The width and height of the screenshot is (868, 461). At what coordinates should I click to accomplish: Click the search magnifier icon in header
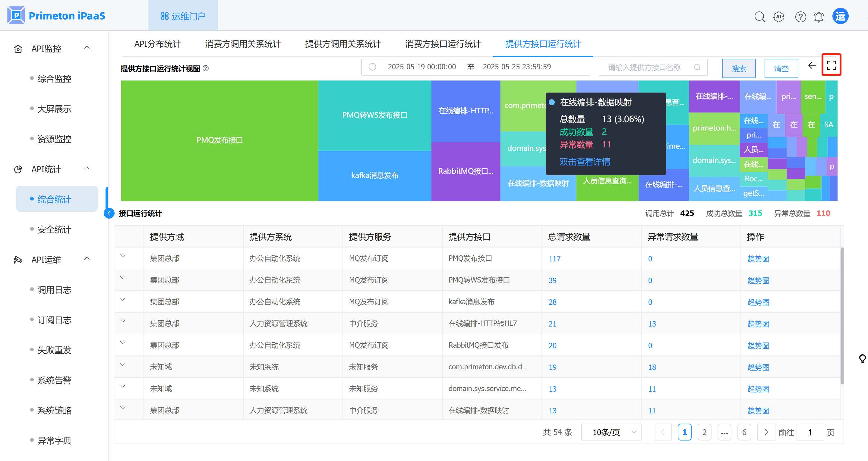coord(759,17)
